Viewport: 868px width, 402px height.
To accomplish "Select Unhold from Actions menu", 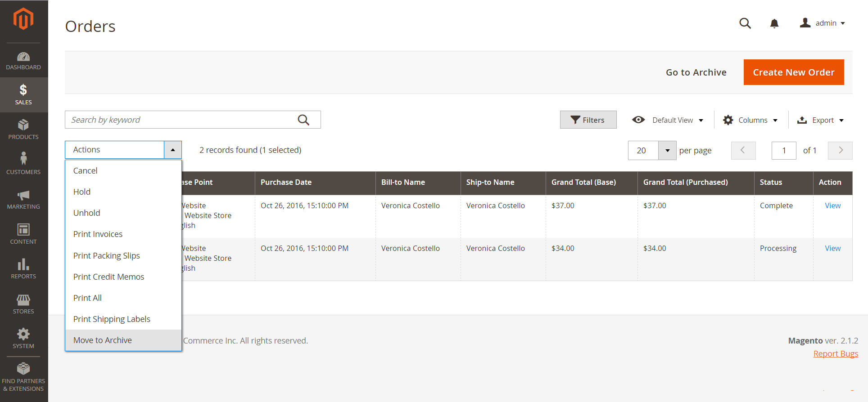I will (123, 213).
